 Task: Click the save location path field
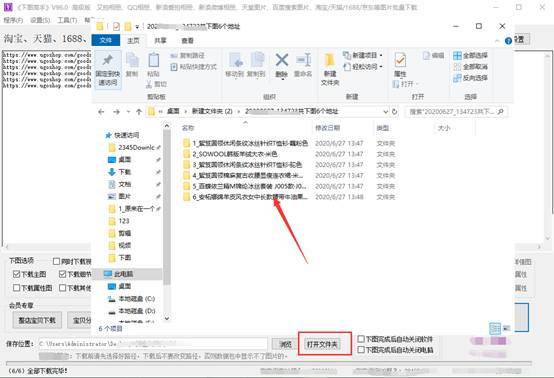153,344
